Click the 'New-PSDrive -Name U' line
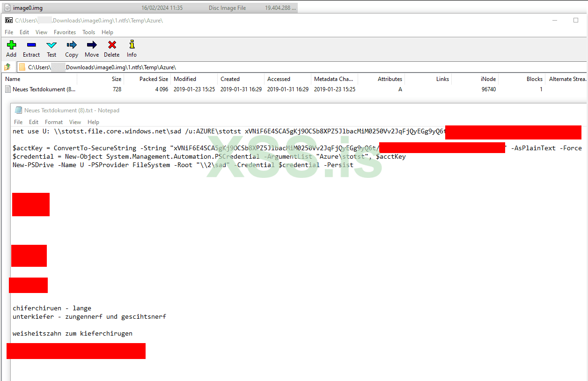The height and width of the screenshot is (381, 588). [x=183, y=165]
